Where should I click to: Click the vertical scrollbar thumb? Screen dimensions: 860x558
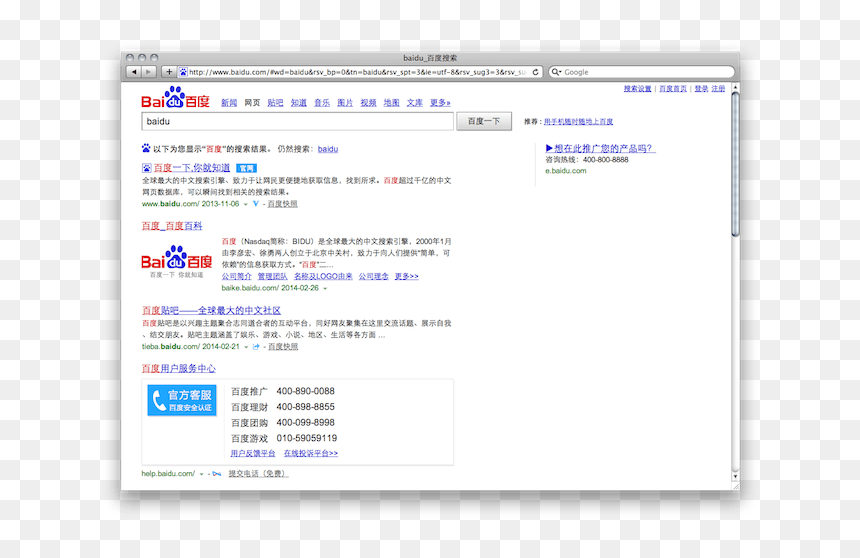[735, 165]
